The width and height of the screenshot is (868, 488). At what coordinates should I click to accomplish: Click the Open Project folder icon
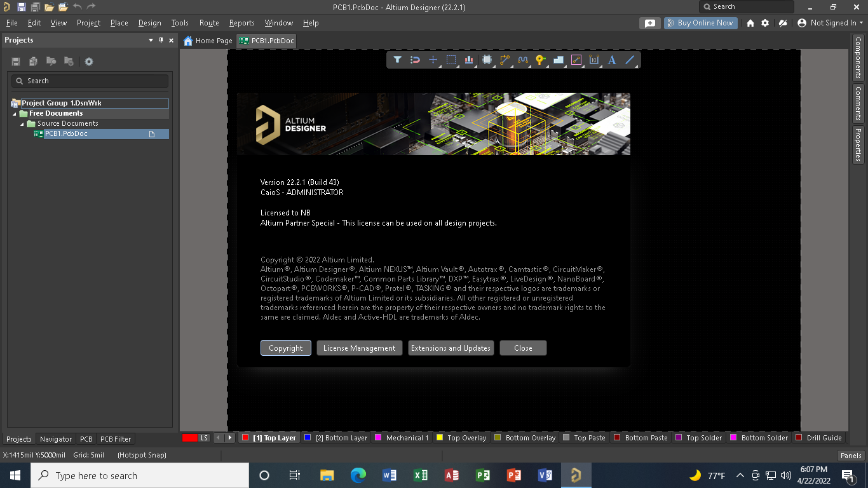pos(63,7)
